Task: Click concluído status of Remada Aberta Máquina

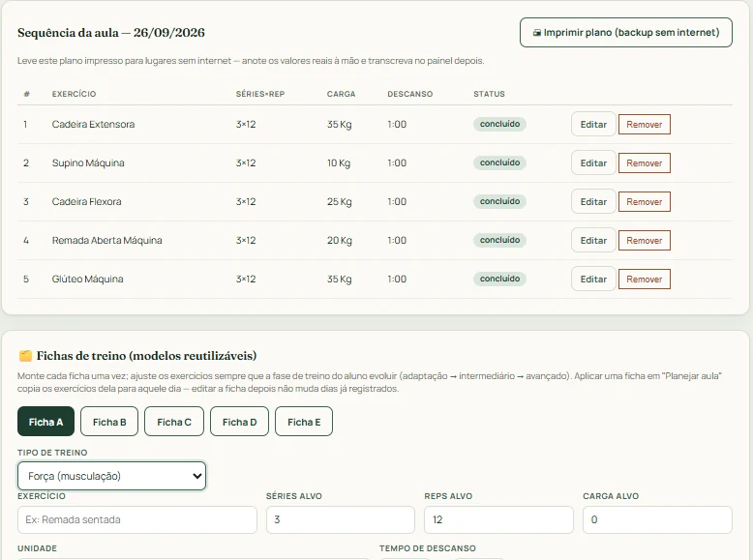Action: coord(500,241)
